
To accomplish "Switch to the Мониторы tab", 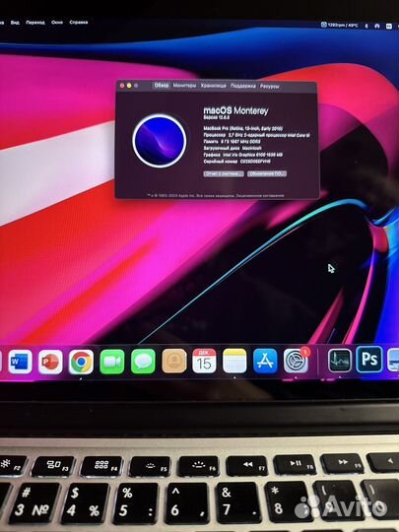I will tap(184, 86).
